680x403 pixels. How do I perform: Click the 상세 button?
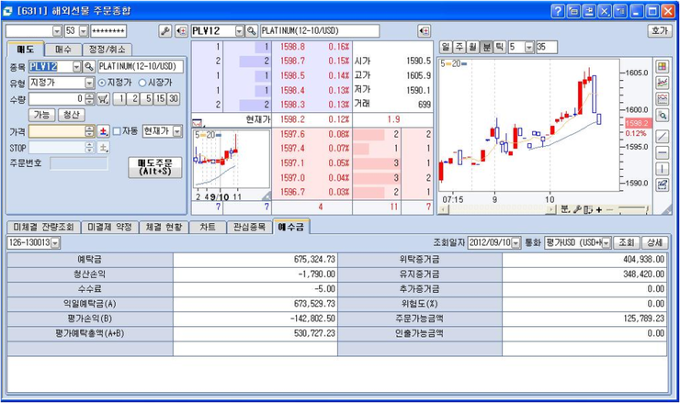click(x=654, y=243)
